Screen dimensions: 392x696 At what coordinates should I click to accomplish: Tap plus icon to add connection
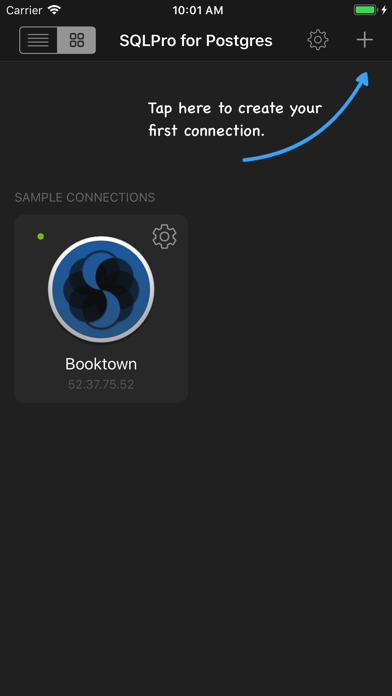pyautogui.click(x=364, y=40)
